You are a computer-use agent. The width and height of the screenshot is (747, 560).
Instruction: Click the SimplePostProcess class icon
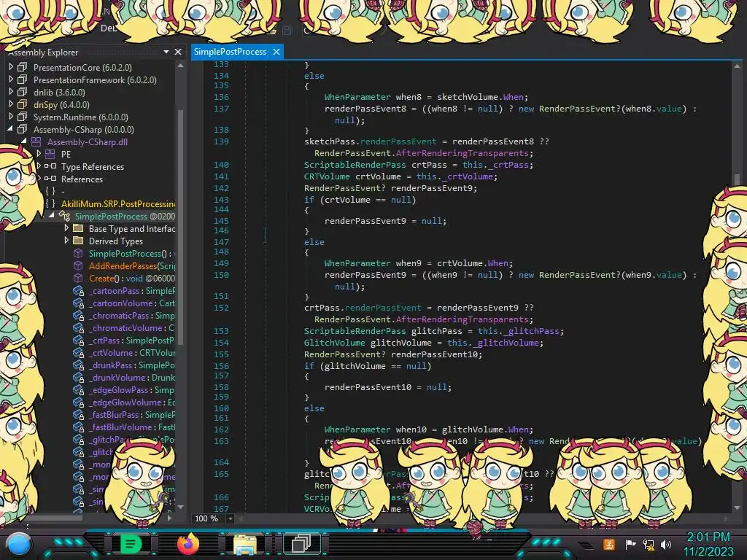click(x=64, y=216)
